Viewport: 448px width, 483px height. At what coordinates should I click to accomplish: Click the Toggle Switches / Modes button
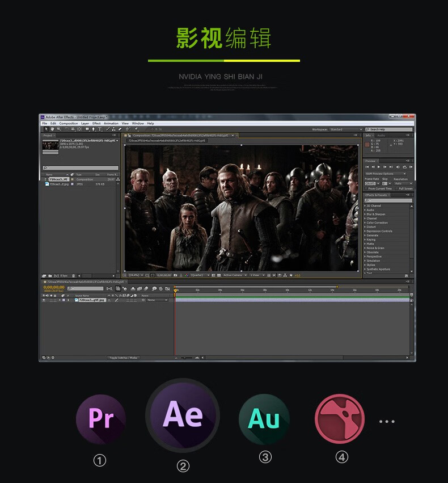pyautogui.click(x=124, y=358)
